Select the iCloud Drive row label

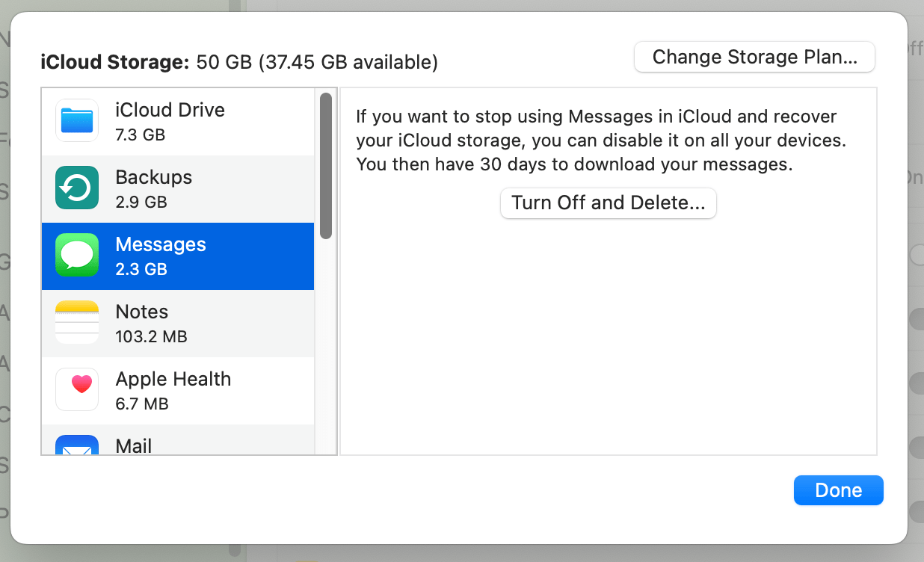(x=170, y=111)
